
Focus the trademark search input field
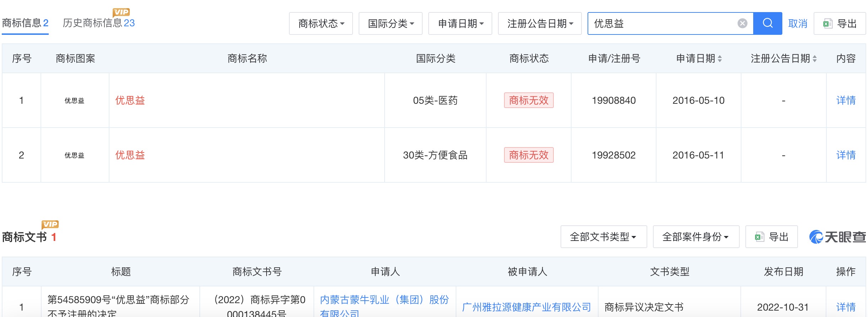click(661, 23)
